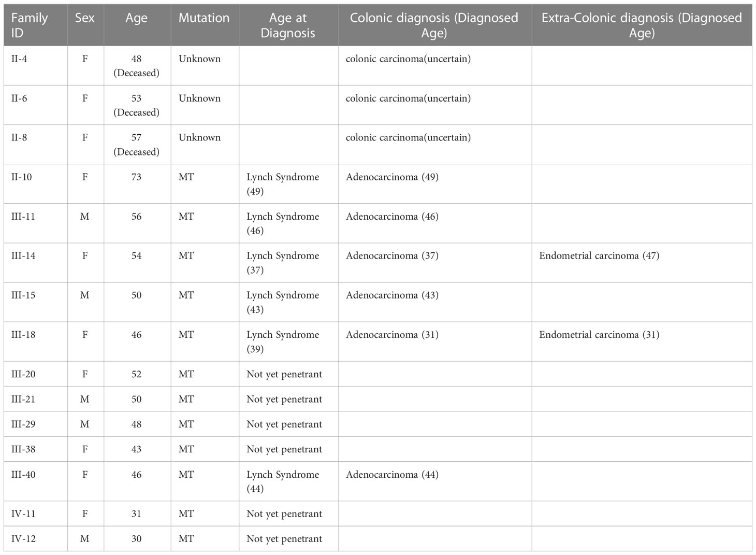Click the 'Age at Diagnosis' column header
Viewport: 756px width, 555px height.
288,25
